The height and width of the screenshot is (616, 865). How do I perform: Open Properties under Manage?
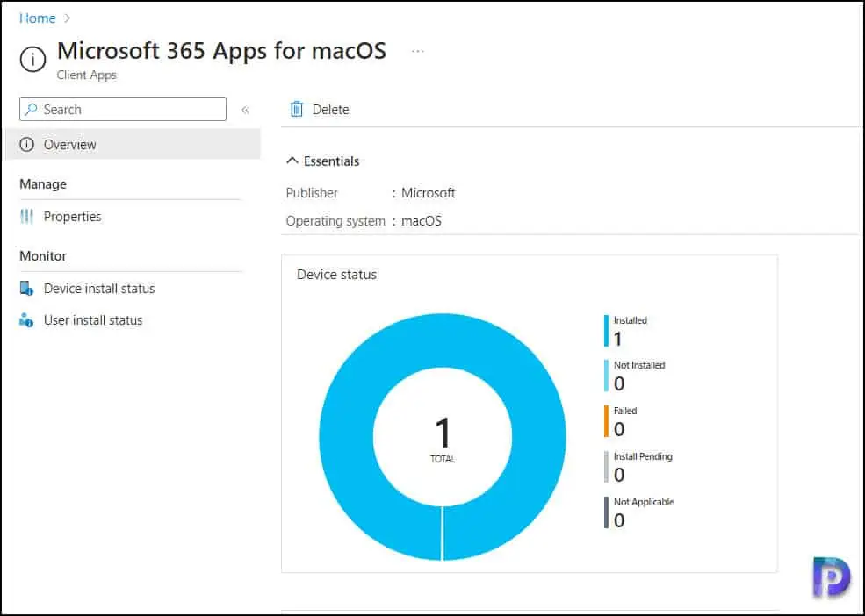[72, 217]
